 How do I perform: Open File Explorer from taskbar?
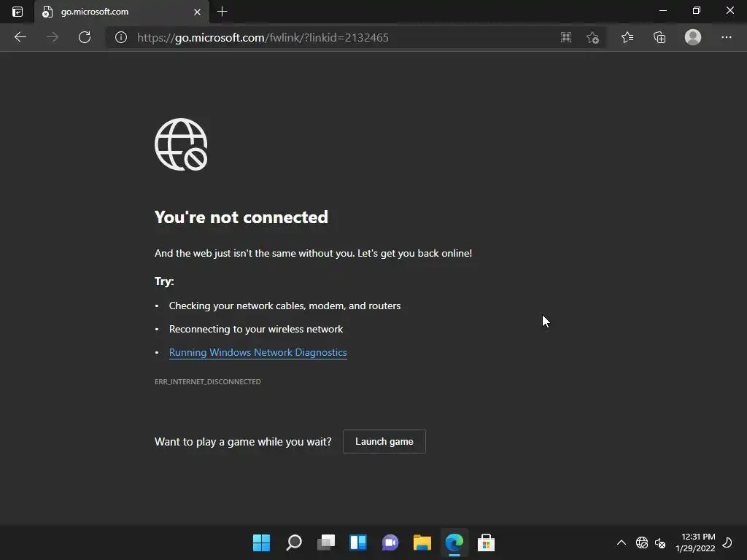click(x=422, y=542)
